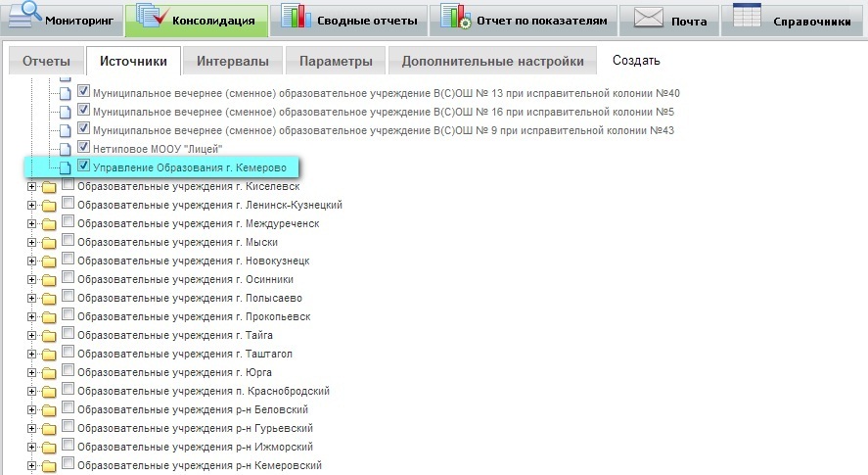Viewport: 868px width, 475px height.
Task: Click folder icon of г. Юрга
Action: click(49, 373)
